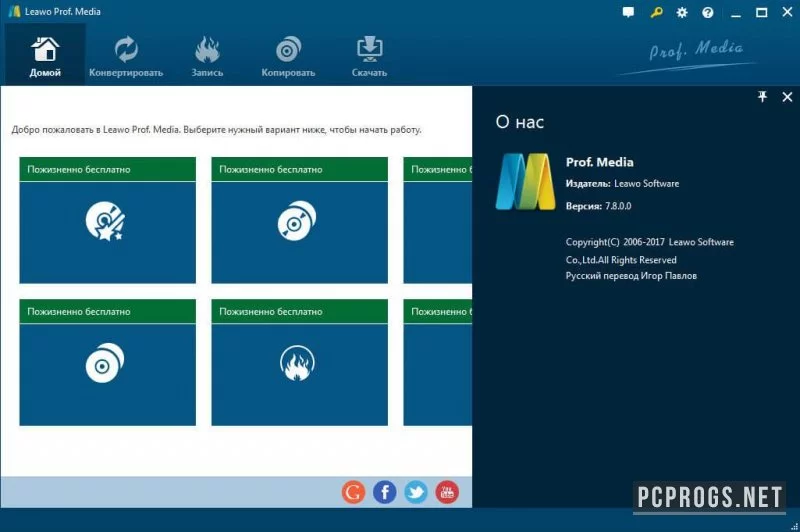Click the Версия: 7.8.0.0 text
Screen dimensions: 800x532
598,206
